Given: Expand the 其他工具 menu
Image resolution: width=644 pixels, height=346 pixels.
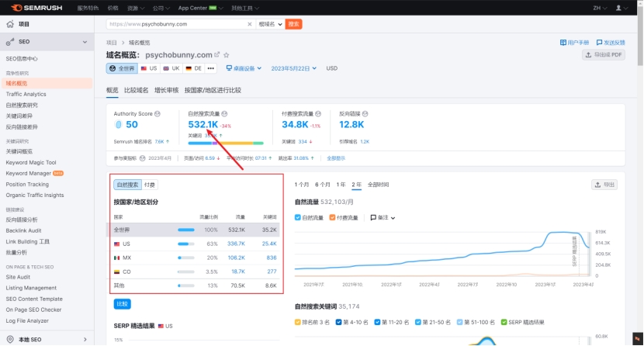Looking at the screenshot, I should (245, 8).
